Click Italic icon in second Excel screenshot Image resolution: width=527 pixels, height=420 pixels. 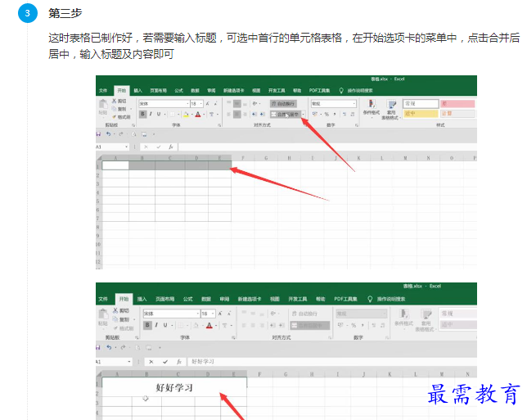(156, 325)
